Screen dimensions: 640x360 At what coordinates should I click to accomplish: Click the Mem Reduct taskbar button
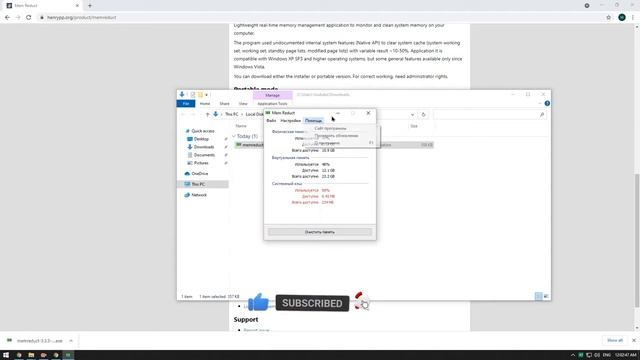[x=68, y=355]
